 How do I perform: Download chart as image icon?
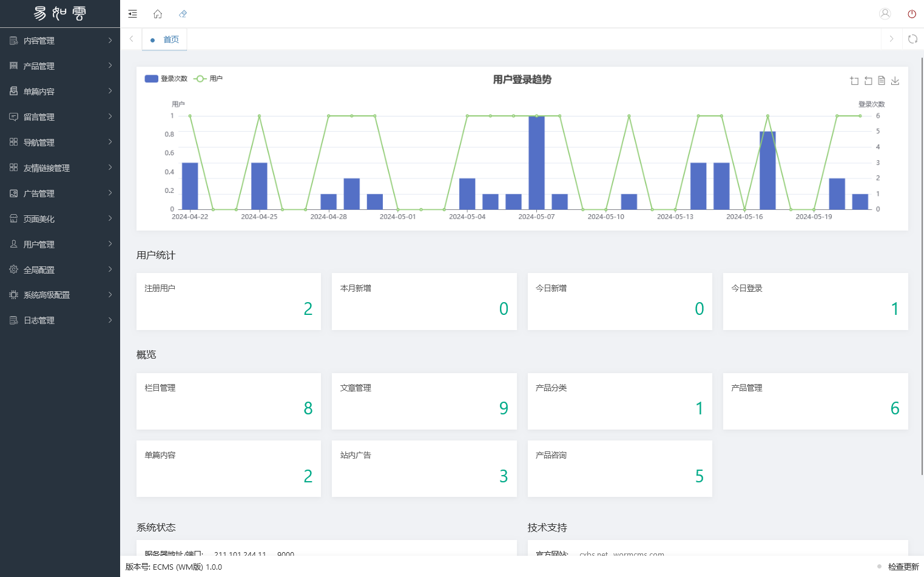coord(895,81)
